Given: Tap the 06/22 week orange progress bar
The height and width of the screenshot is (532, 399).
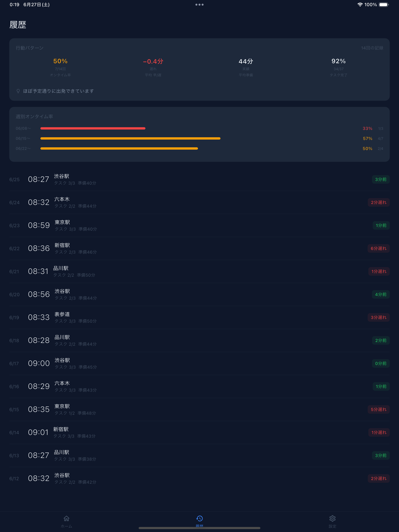Looking at the screenshot, I should [x=119, y=149].
